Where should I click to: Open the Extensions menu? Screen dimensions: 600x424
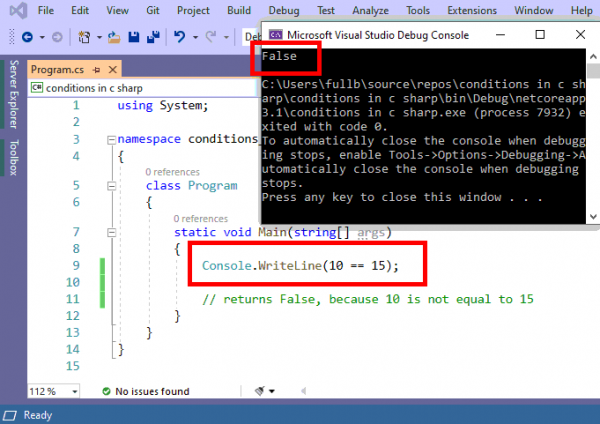pos(472,10)
